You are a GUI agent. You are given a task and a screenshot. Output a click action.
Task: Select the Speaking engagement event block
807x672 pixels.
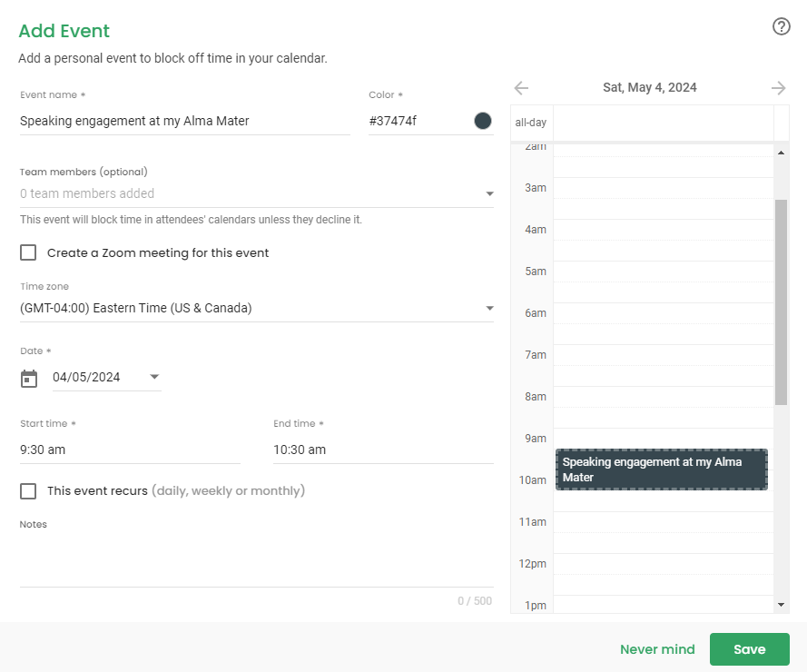[661, 469]
